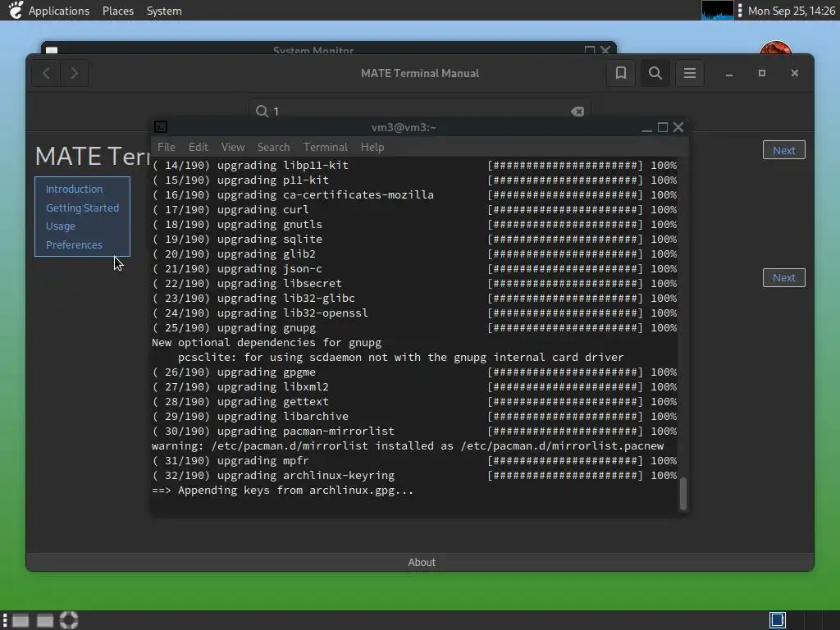
Task: Close the vm3@vm3 terminal window
Action: [x=678, y=127]
